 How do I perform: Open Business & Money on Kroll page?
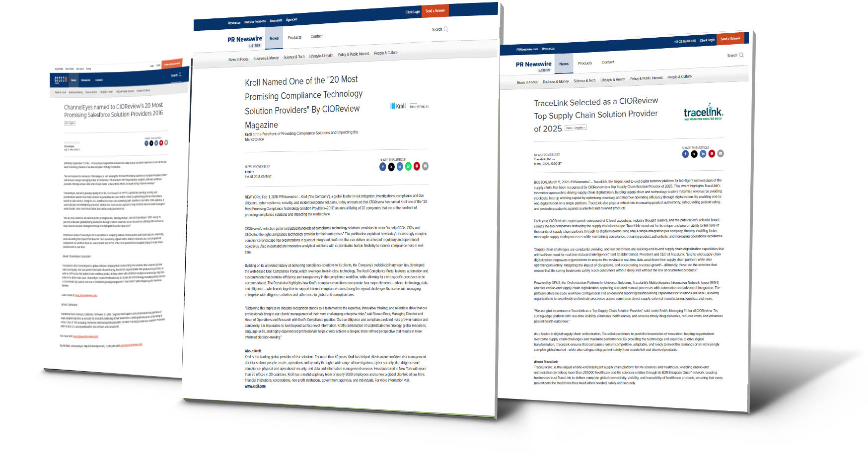pyautogui.click(x=266, y=58)
